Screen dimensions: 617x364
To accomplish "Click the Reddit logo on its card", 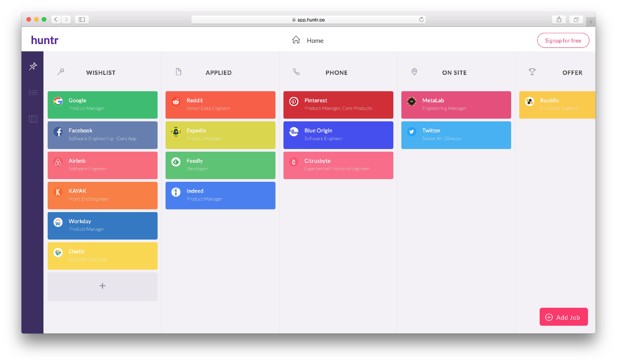I will click(x=176, y=101).
